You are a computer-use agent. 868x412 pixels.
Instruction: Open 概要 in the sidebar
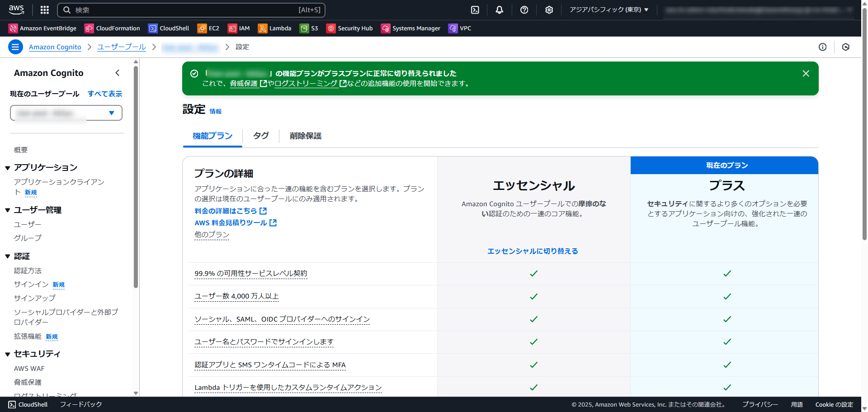click(21, 150)
